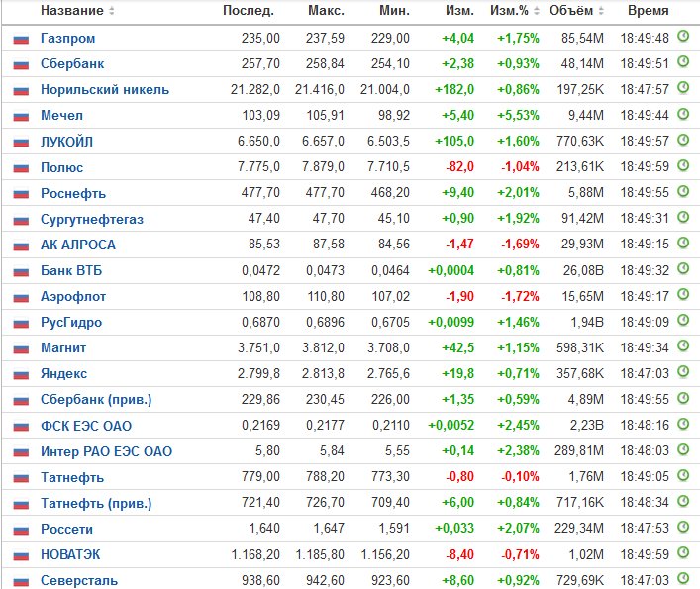Click the Макс. column header

tap(326, 10)
